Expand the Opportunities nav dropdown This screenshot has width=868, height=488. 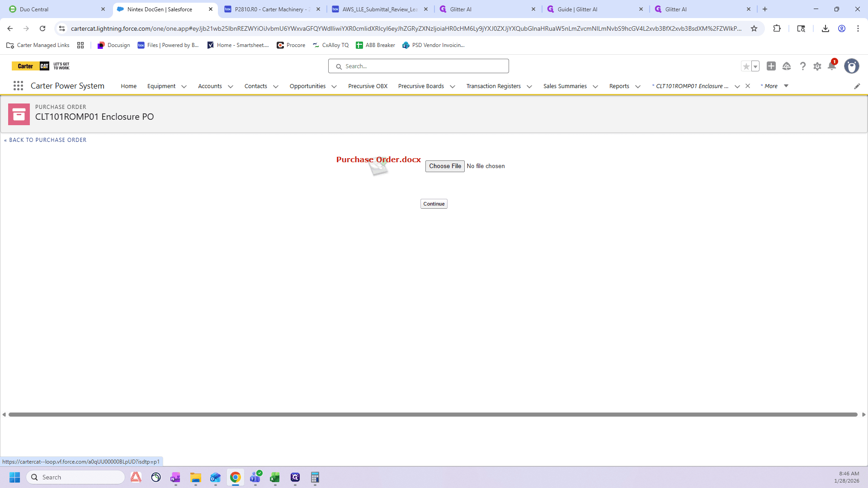334,86
